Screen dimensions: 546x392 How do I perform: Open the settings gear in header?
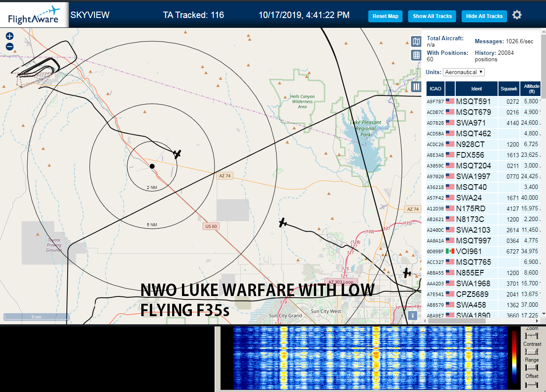point(517,15)
